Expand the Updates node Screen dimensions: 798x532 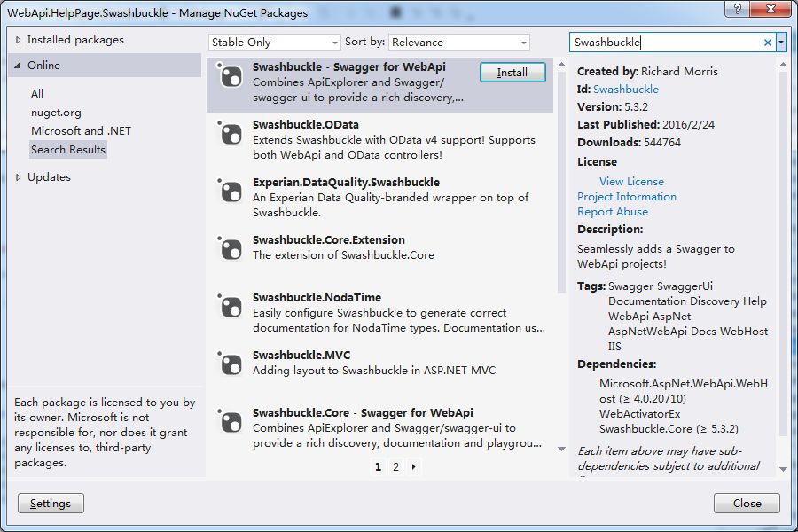19,177
